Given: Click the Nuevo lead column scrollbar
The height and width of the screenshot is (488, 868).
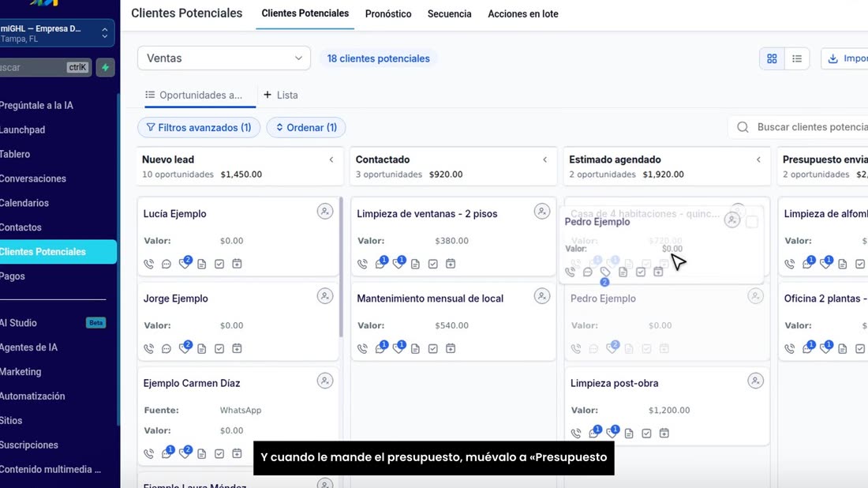Looking at the screenshot, I should pos(341,267).
